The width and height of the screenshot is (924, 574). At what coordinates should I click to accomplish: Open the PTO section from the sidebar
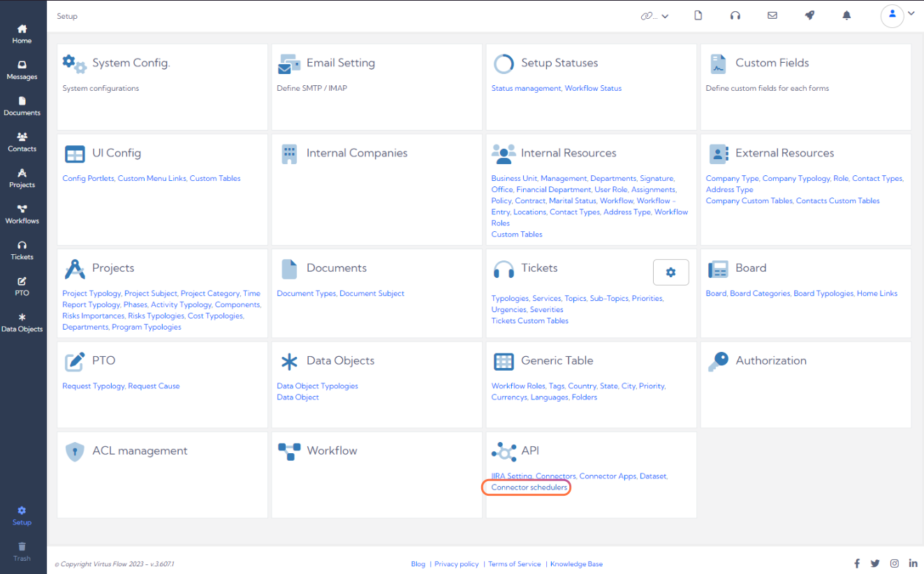click(x=22, y=286)
